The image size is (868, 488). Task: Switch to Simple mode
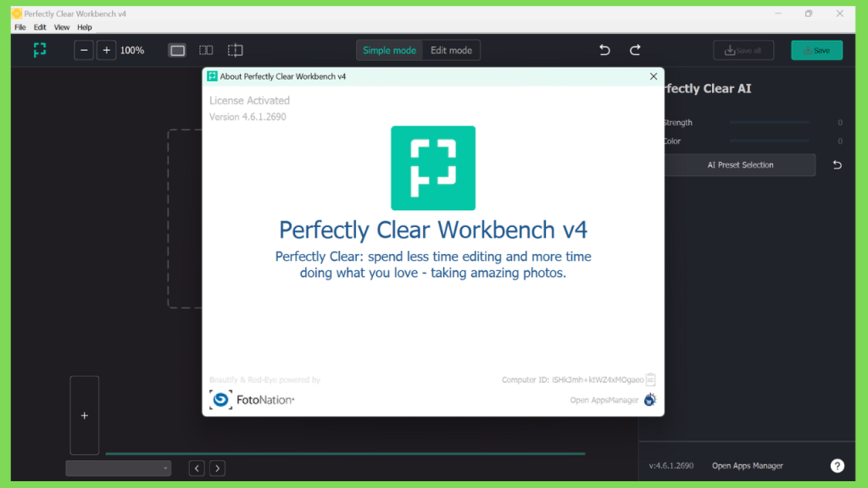point(389,50)
